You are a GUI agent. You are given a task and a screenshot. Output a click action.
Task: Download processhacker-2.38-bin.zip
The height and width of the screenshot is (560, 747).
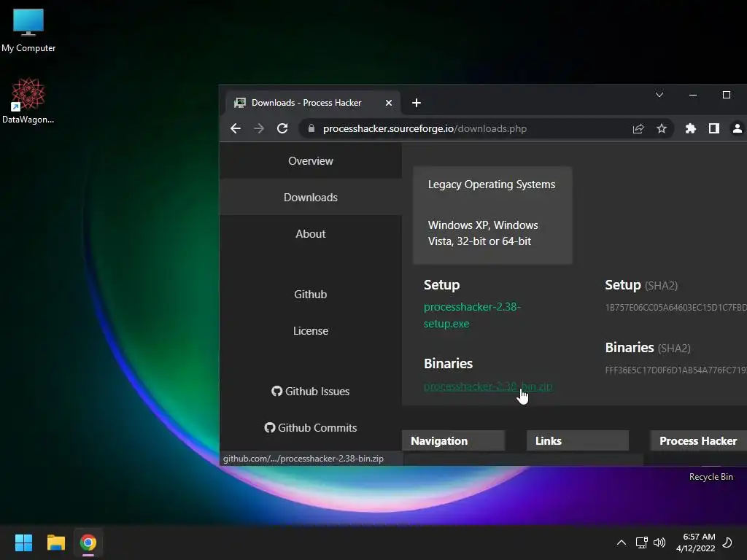[488, 386]
